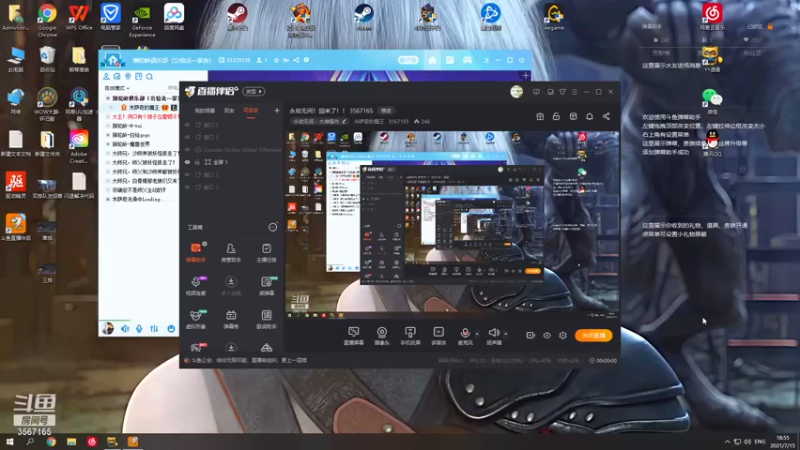Viewport: 800px width, 450px height.
Task: Open the 弹幕秀 toolbox tool
Action: [x=231, y=319]
